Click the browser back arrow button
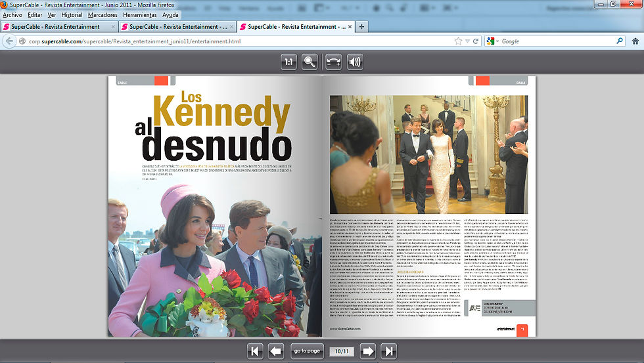This screenshot has width=644, height=363. 9,41
